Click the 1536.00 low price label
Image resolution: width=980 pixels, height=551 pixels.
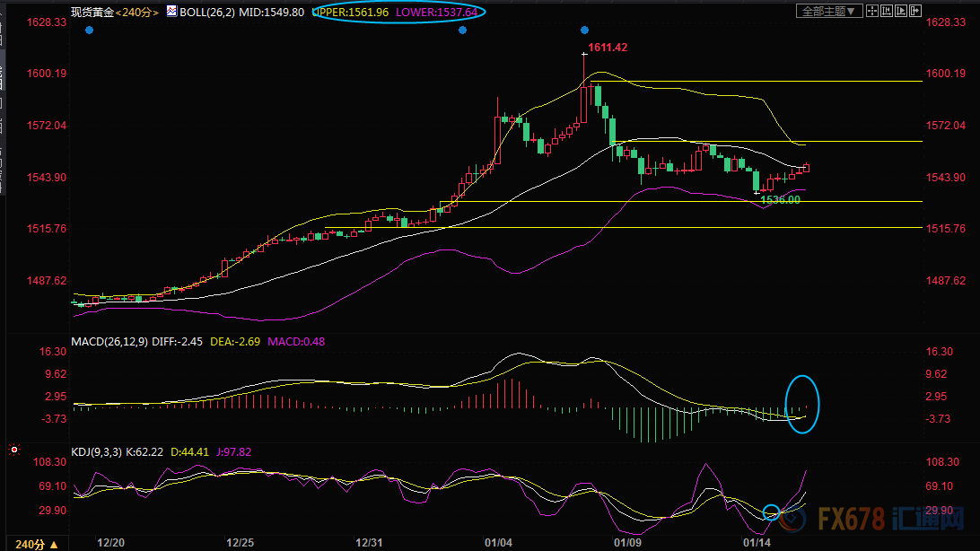click(779, 200)
